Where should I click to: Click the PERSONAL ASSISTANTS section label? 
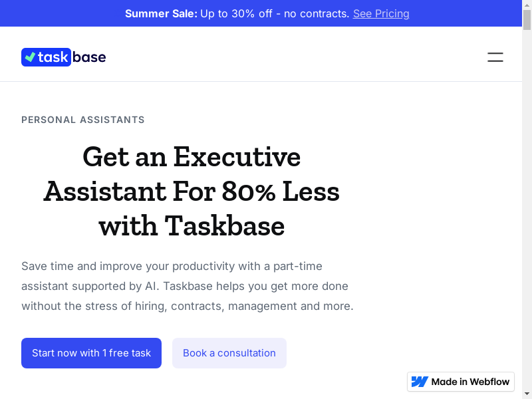click(x=83, y=120)
